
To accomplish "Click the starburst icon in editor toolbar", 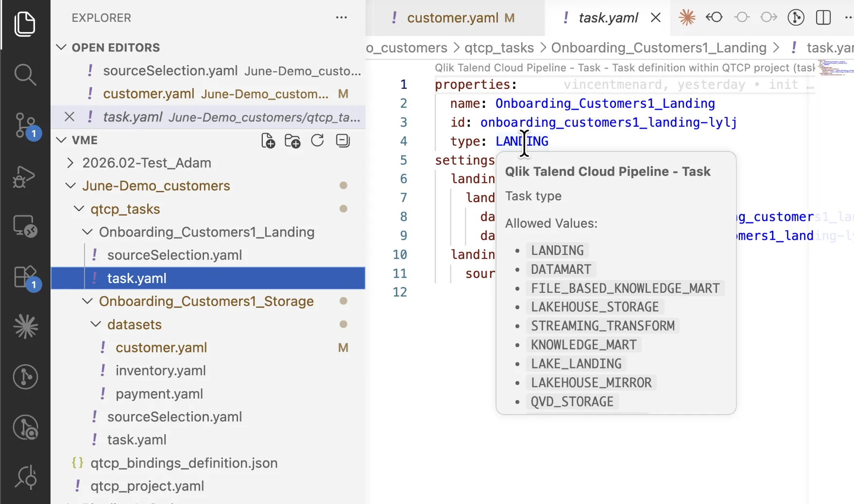I will pos(687,17).
